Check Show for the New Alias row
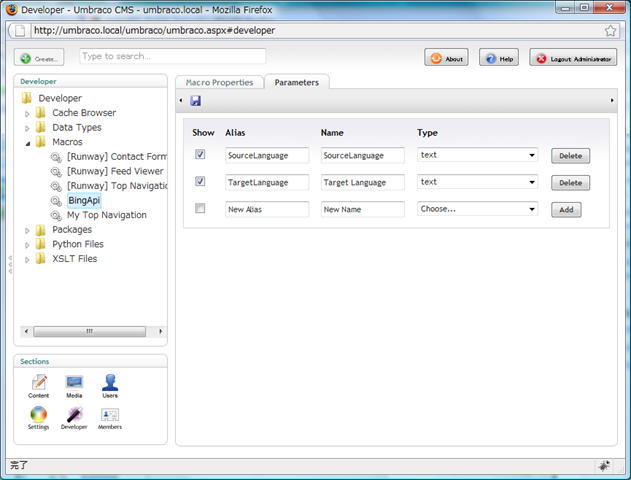This screenshot has width=631, height=480. click(x=200, y=208)
